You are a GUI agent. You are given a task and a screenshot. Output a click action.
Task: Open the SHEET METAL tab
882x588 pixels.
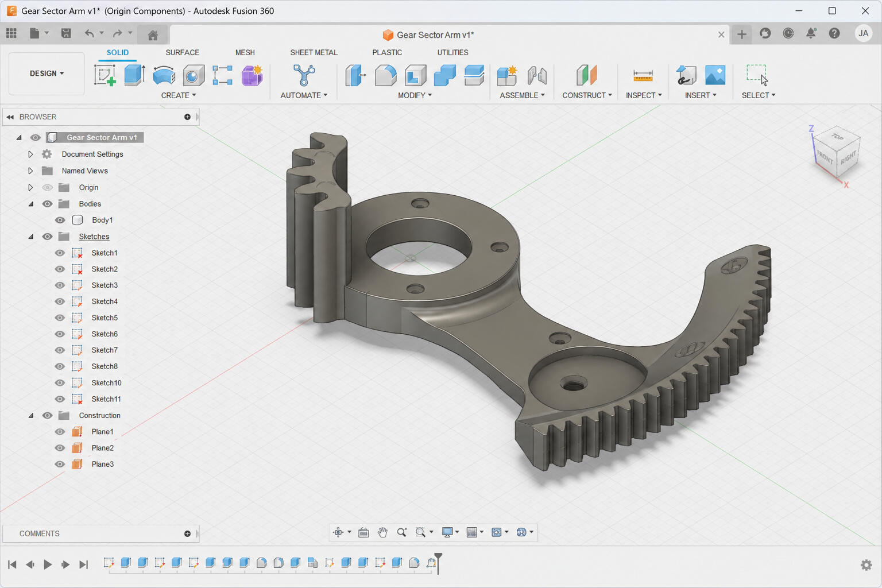click(x=314, y=52)
